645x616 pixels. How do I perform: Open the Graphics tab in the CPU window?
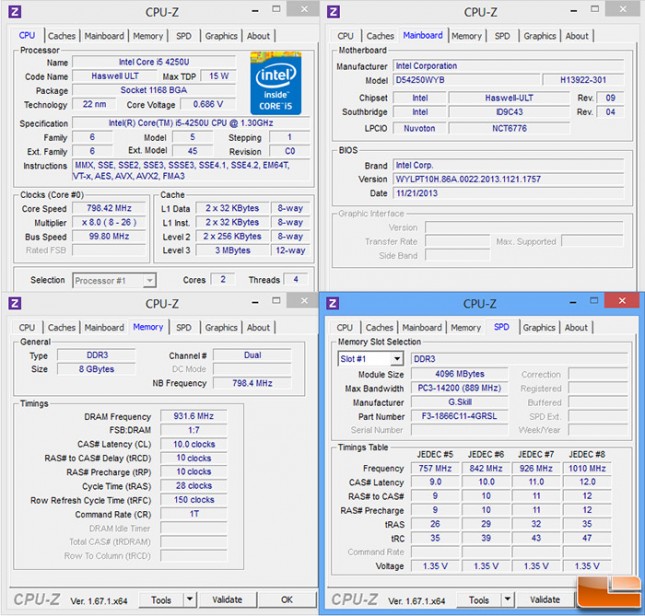tap(221, 36)
